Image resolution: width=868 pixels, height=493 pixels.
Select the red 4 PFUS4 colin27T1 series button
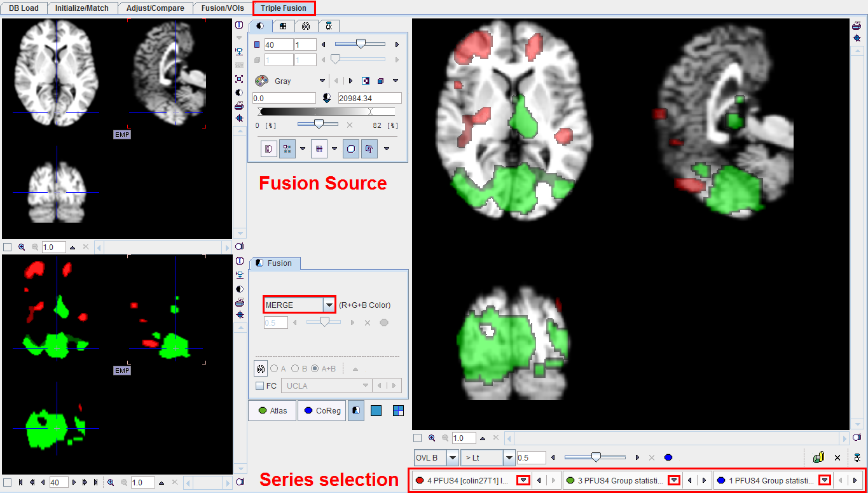(463, 480)
